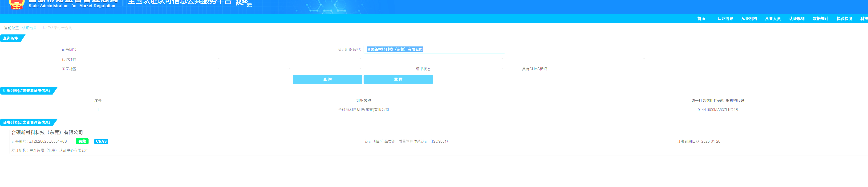Click the green 有效 status badge
This screenshot has height=187, width=868.
point(82,141)
